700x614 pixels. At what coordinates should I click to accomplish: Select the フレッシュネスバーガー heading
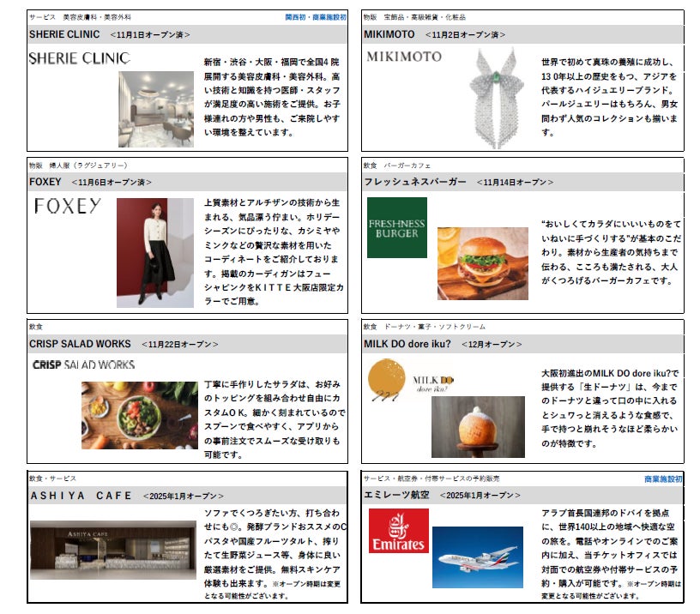point(415,182)
